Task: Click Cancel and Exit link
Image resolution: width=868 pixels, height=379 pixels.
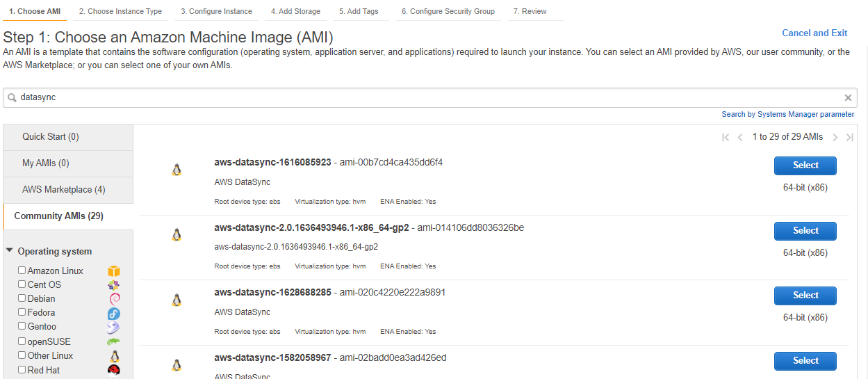Action: 814,33
